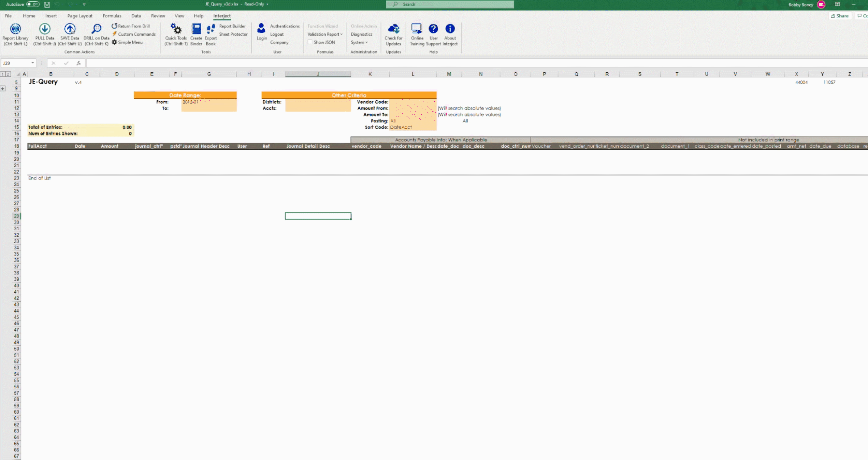Open Quick Tools gears icon
Image resolution: width=868 pixels, height=460 pixels.
click(176, 29)
